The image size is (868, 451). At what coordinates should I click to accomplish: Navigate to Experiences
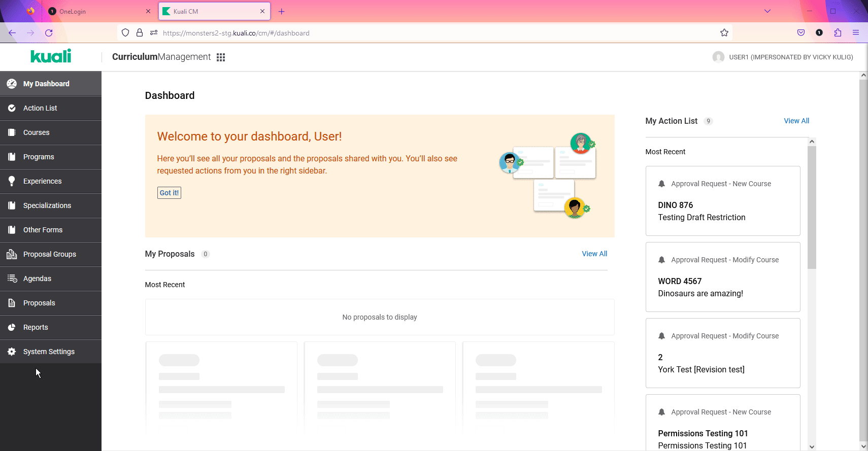coord(51,181)
